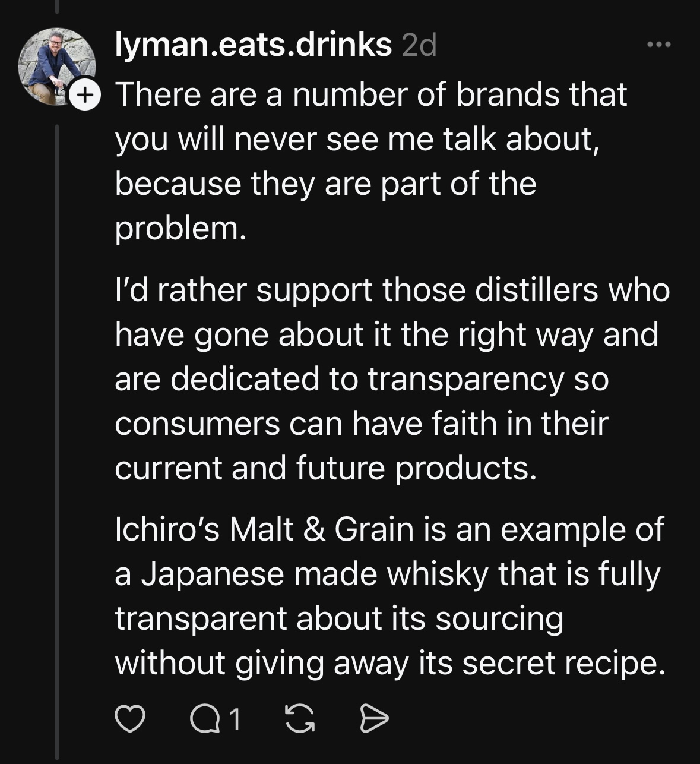This screenshot has width=700, height=764.
Task: Visit the lyman.eats.drinks username link
Action: coord(253,45)
